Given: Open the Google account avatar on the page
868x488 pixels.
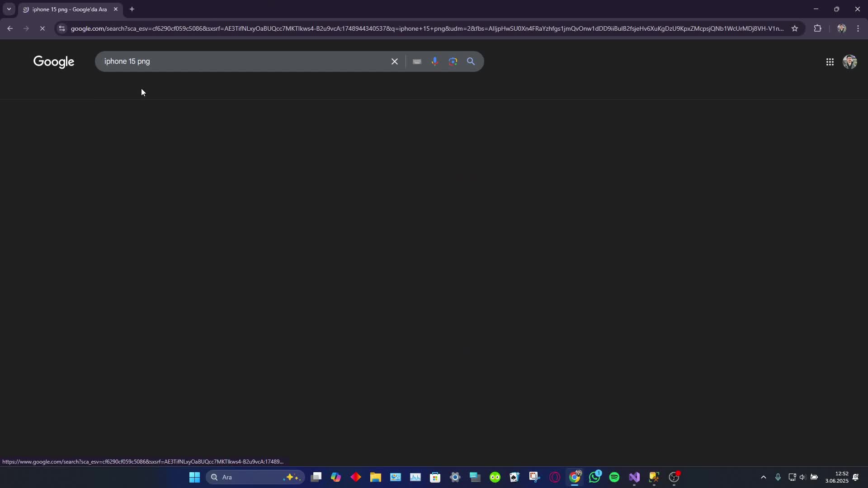Looking at the screenshot, I should (x=850, y=62).
